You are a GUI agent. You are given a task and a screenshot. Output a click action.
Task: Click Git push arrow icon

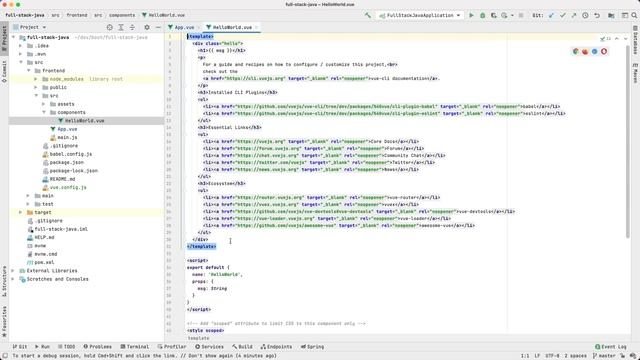pos(573,15)
